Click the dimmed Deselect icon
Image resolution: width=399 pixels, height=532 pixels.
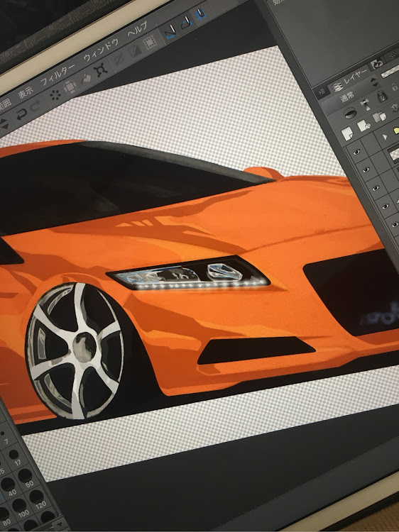(119, 60)
